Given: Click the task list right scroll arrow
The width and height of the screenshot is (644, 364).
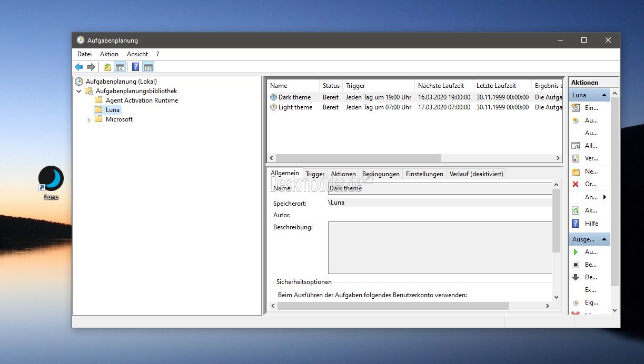Looking at the screenshot, I should (x=558, y=158).
